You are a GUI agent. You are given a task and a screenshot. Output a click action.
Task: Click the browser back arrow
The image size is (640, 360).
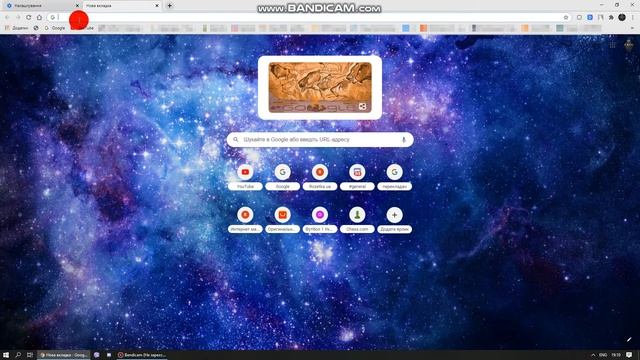[7, 17]
